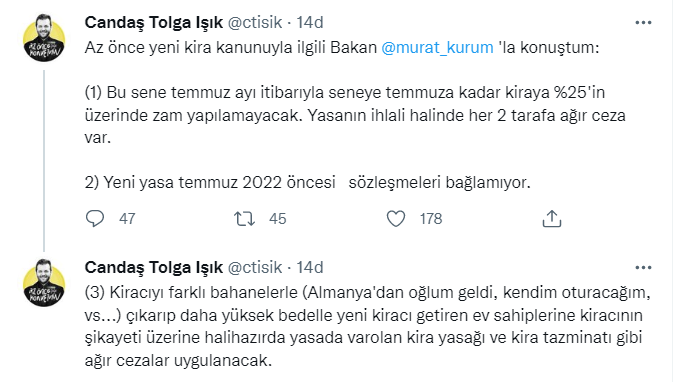Open share icon on first tweet
This screenshot has height=382, width=691.
pos(552,219)
